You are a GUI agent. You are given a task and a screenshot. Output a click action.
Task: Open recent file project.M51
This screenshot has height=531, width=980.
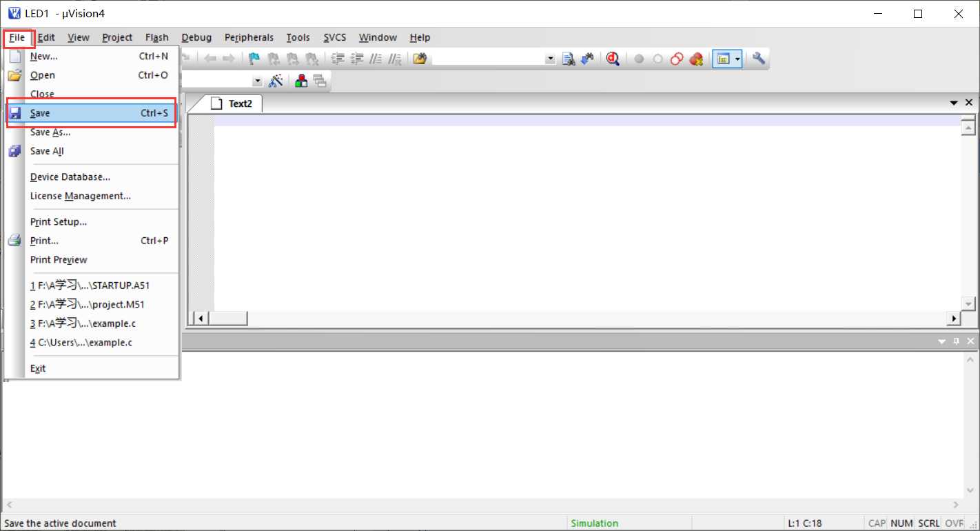(x=92, y=304)
